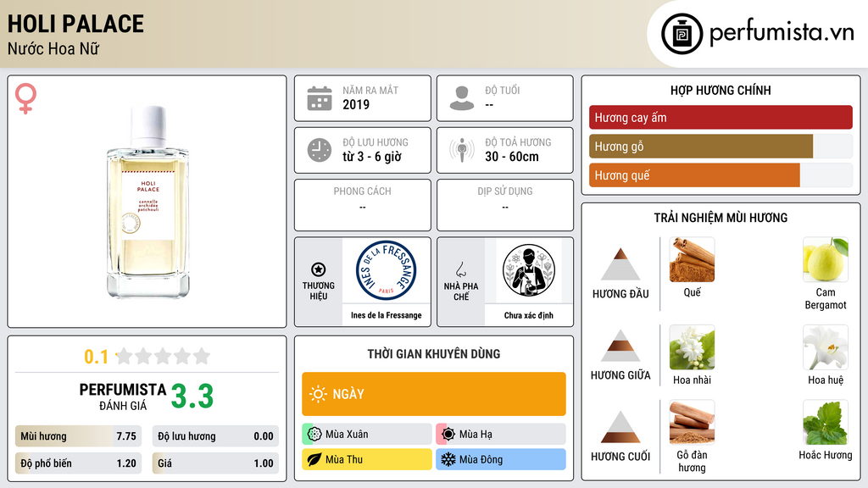The image size is (868, 488).
Task: Click the Giá 1.00 score
Action: 215,463
